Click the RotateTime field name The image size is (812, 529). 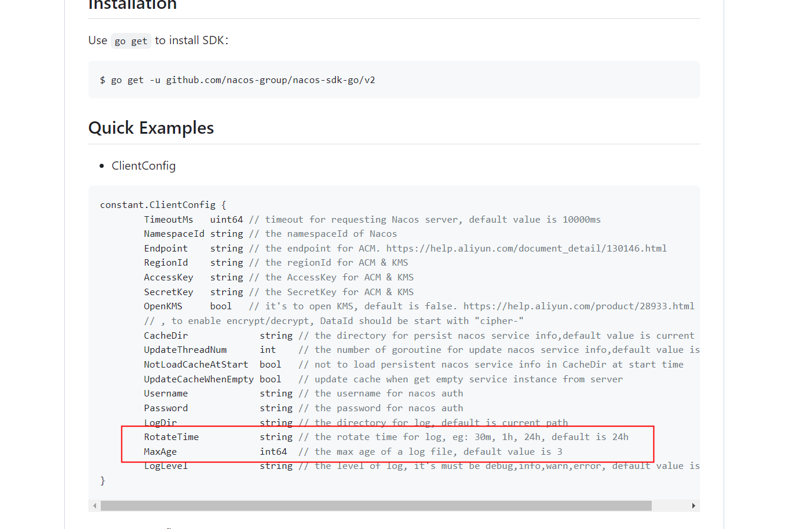(x=171, y=437)
